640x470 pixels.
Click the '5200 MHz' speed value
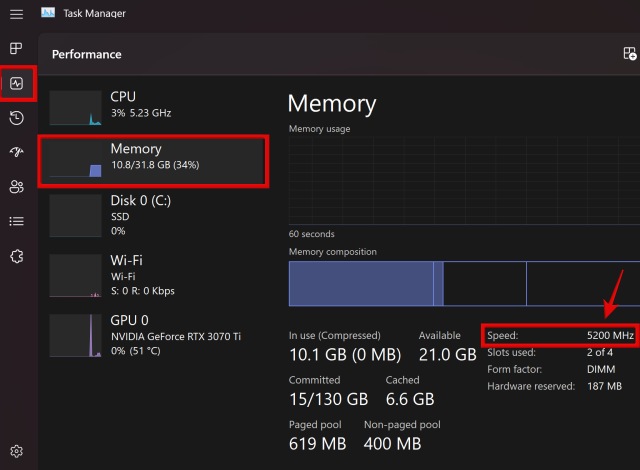pos(610,335)
